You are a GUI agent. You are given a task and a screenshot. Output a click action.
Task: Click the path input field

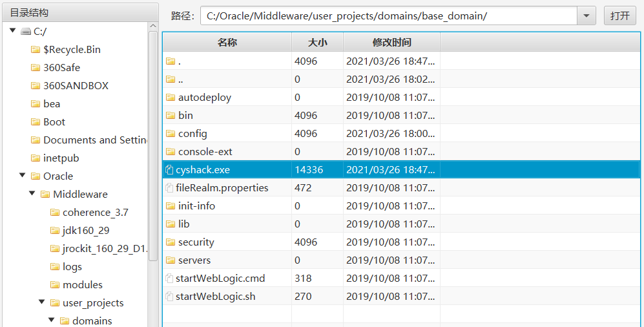point(388,16)
